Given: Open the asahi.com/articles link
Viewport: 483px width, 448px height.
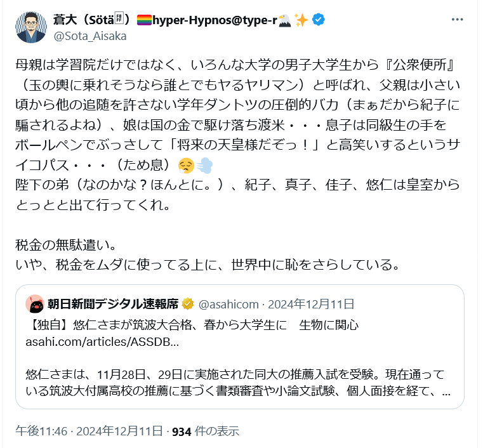Looking at the screenshot, I should click(102, 342).
